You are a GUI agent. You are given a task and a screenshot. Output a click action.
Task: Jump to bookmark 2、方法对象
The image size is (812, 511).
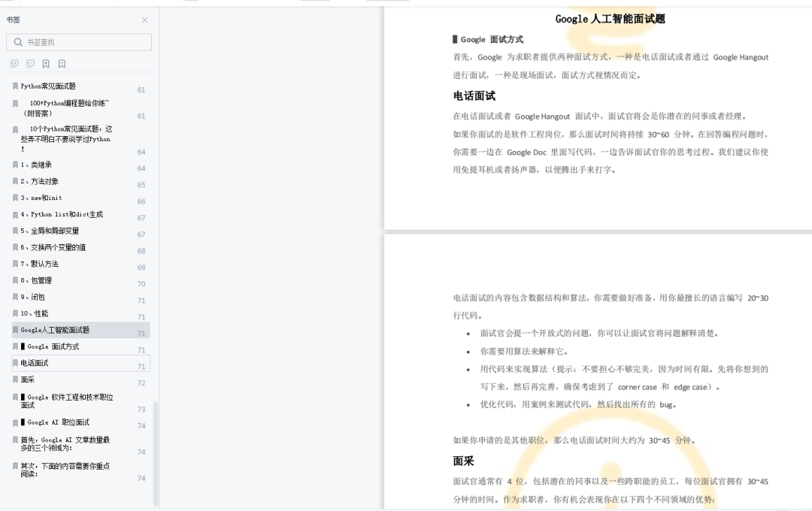pos(39,181)
